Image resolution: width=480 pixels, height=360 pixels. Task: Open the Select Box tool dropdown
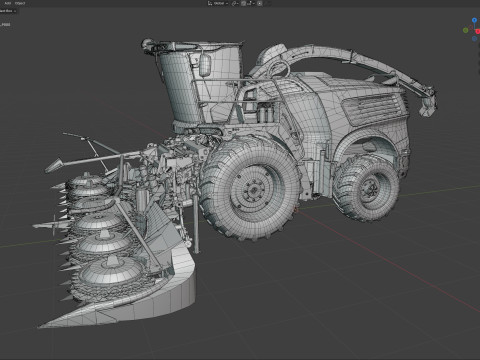pos(7,11)
